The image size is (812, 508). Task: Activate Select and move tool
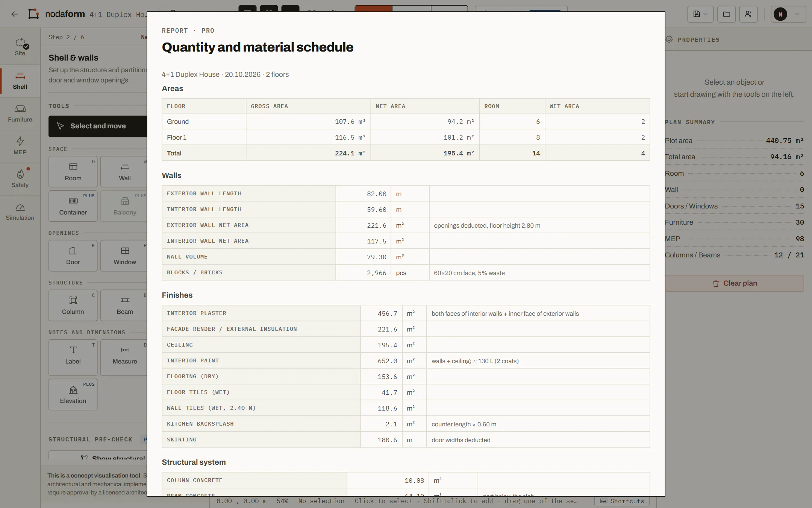98,126
